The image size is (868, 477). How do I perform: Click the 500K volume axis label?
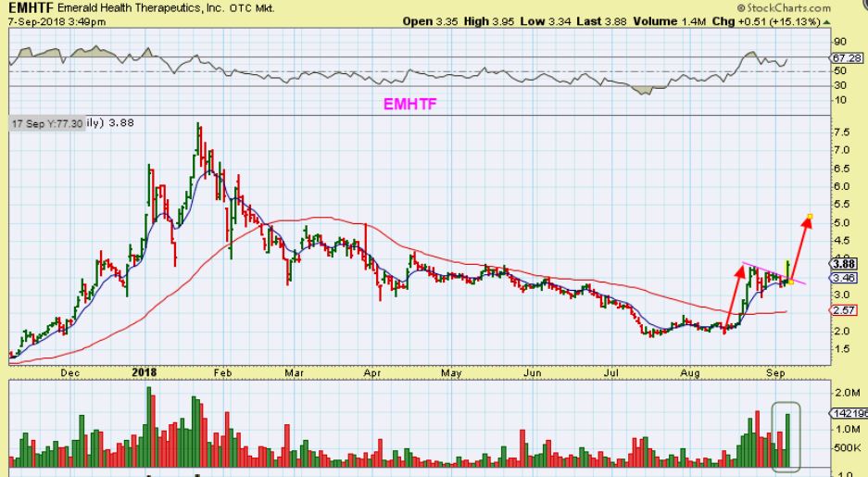(848, 447)
